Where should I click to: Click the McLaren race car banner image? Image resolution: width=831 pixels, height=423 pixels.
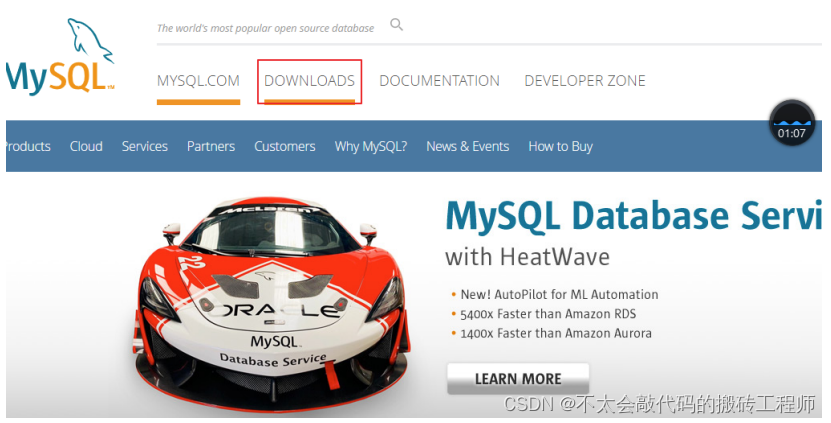(x=271, y=303)
